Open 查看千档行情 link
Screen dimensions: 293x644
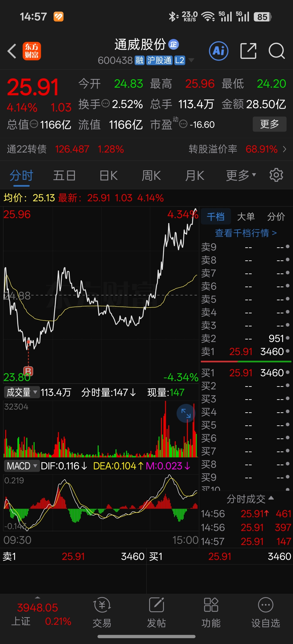coord(246,233)
